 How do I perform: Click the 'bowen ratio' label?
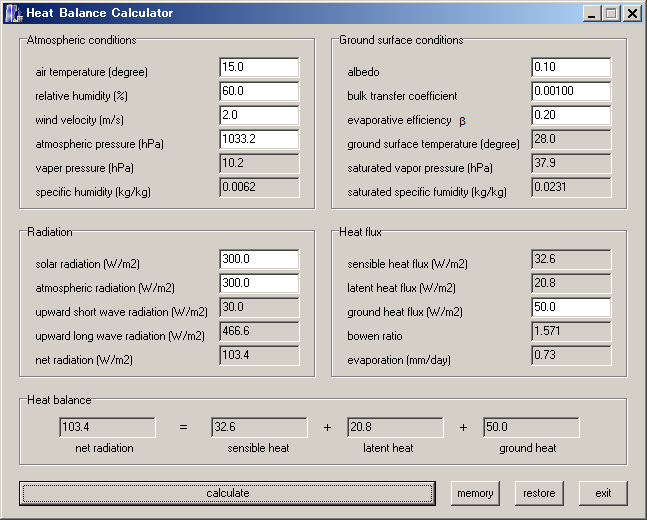375,336
